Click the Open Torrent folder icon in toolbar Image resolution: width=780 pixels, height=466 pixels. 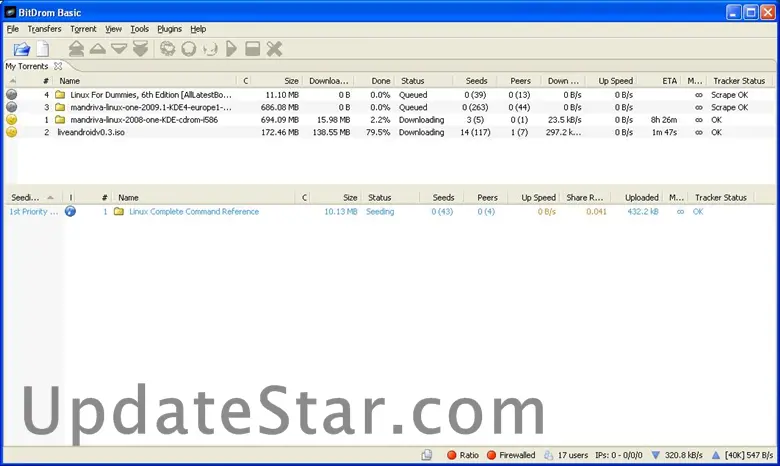point(21,49)
